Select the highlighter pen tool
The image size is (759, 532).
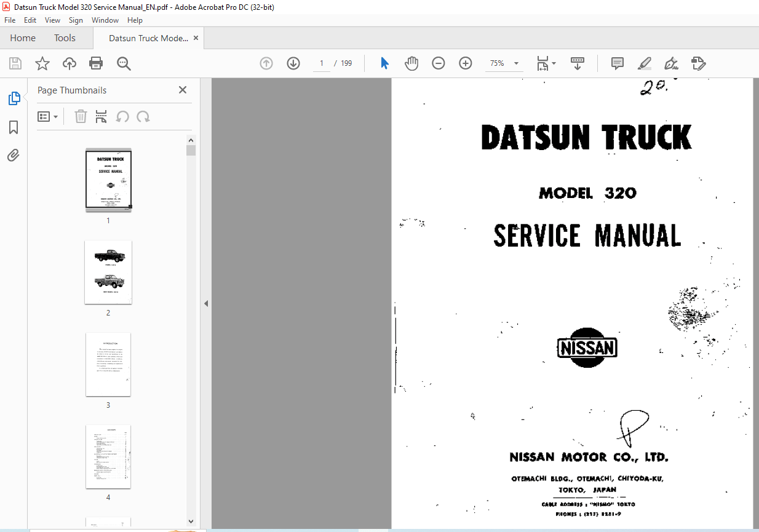click(x=644, y=63)
